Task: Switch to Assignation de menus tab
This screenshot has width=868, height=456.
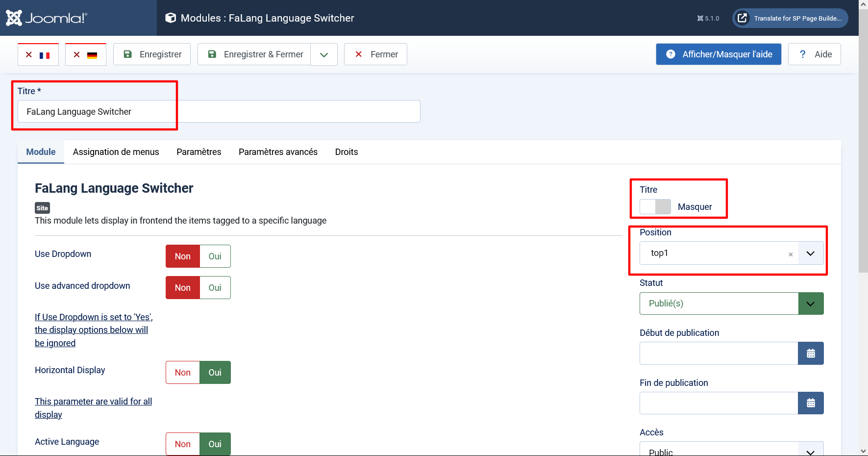Action: [x=116, y=152]
